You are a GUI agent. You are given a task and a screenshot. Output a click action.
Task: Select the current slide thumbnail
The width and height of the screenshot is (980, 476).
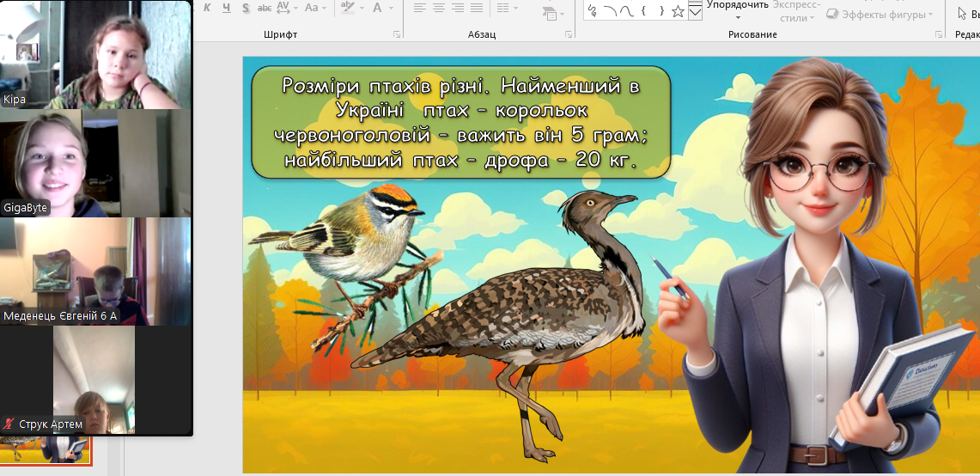46,451
